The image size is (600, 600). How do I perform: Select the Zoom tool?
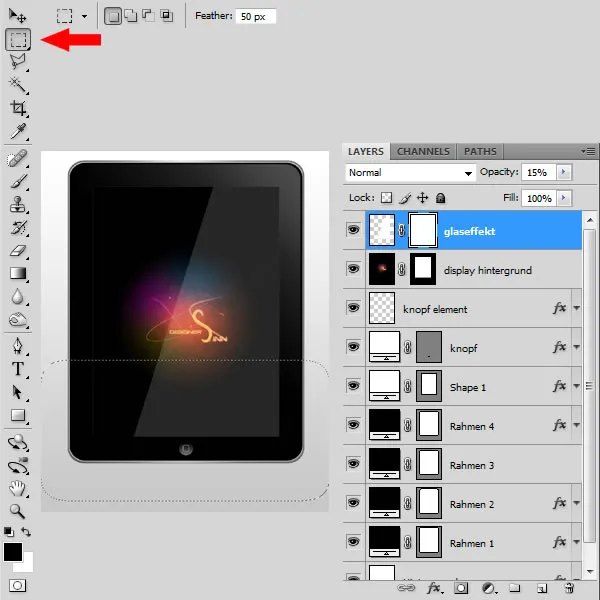tap(18, 511)
